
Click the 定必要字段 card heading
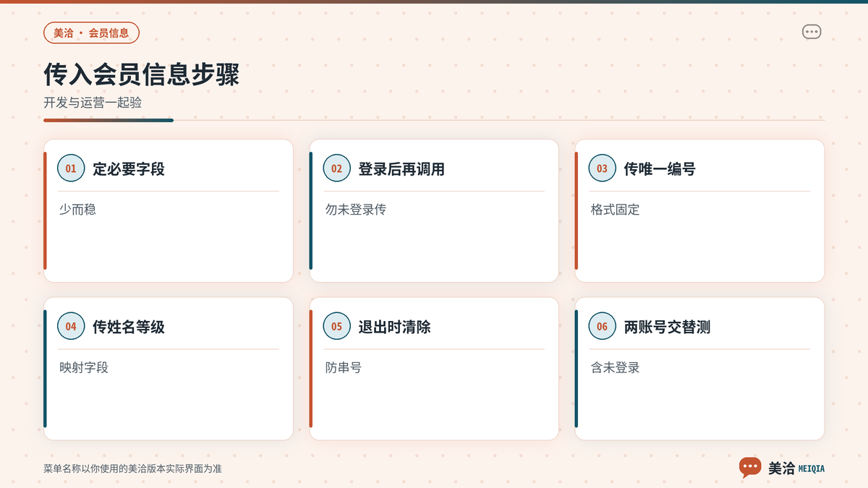pos(129,169)
